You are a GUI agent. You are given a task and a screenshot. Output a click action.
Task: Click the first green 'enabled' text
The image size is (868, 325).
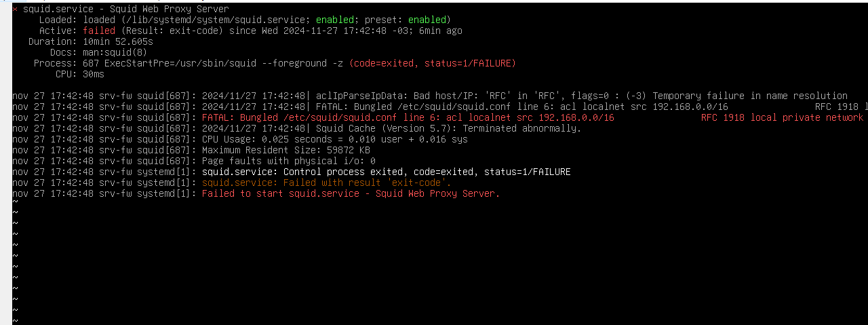coord(335,20)
